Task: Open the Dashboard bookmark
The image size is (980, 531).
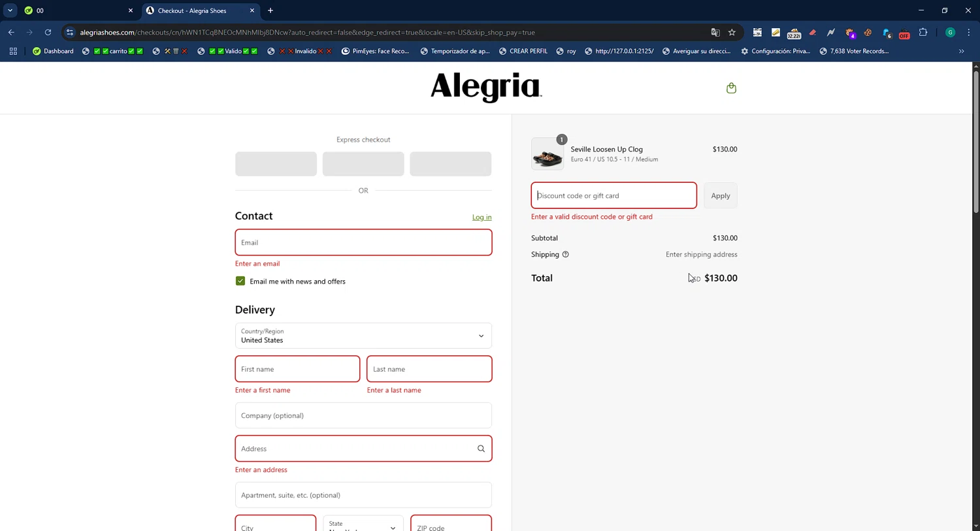Action: [53, 51]
